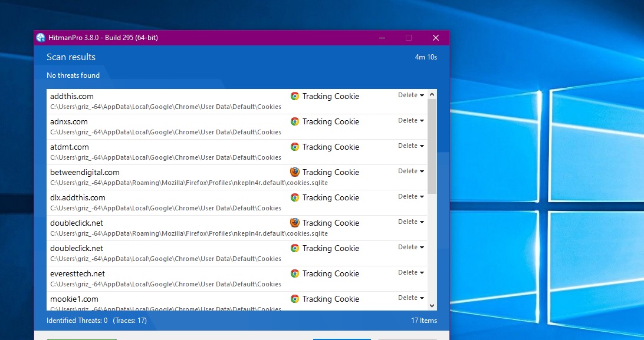Minimize the HitmanPro window
The height and width of the screenshot is (340, 644).
click(x=382, y=38)
